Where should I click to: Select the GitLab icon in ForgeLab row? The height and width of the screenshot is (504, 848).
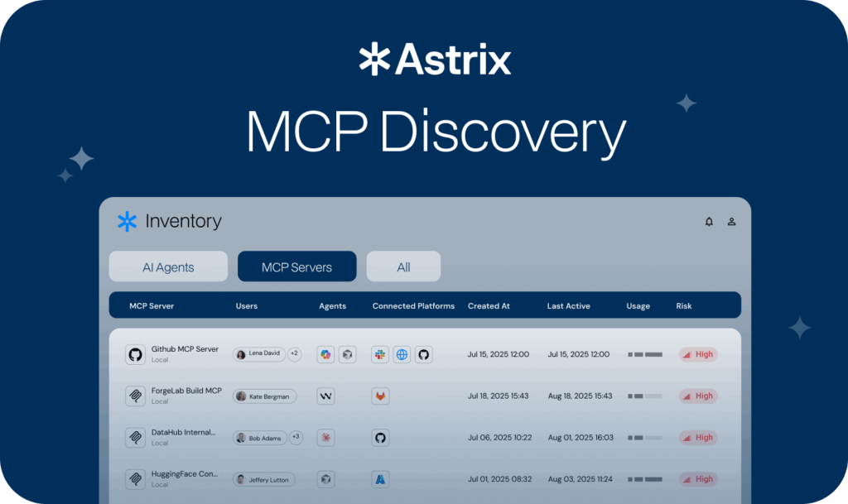click(380, 396)
